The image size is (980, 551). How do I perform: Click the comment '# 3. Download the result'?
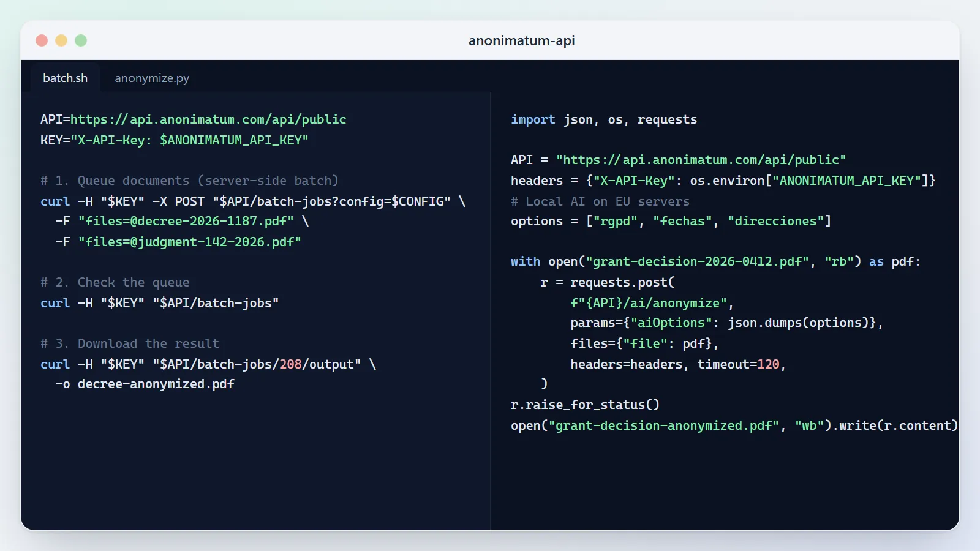pyautogui.click(x=130, y=343)
